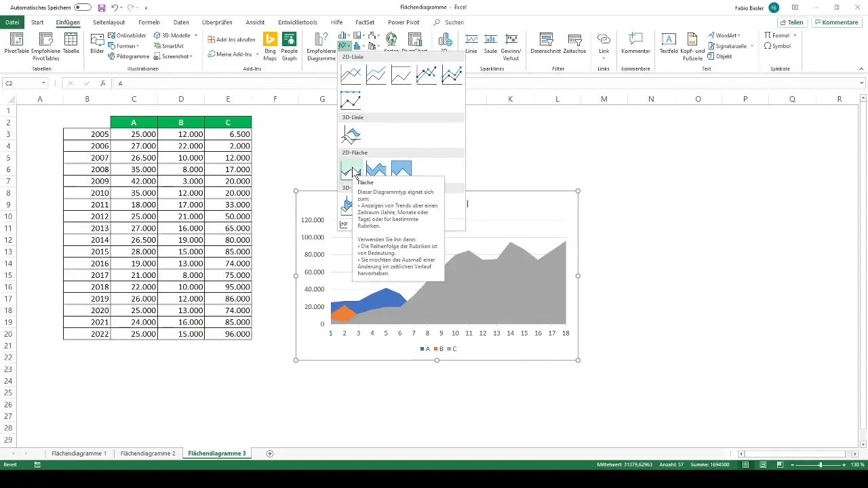Click the Teilen share button

click(x=792, y=22)
